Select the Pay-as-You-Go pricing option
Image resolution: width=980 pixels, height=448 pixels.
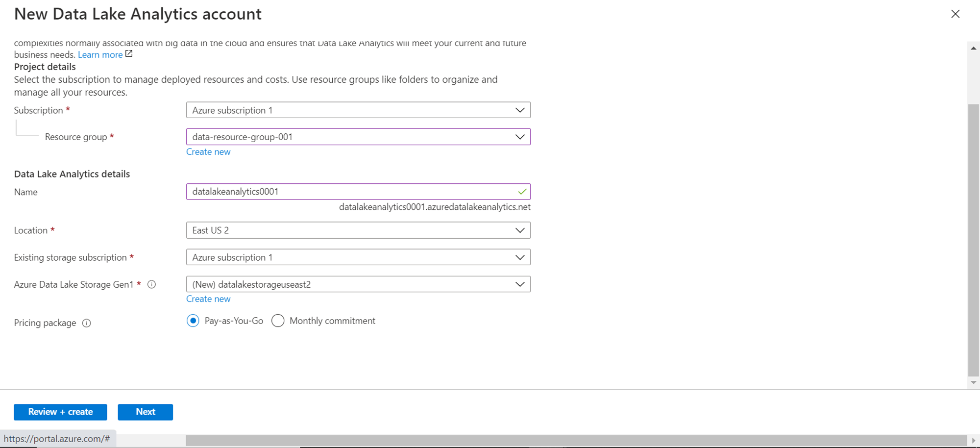coord(193,321)
